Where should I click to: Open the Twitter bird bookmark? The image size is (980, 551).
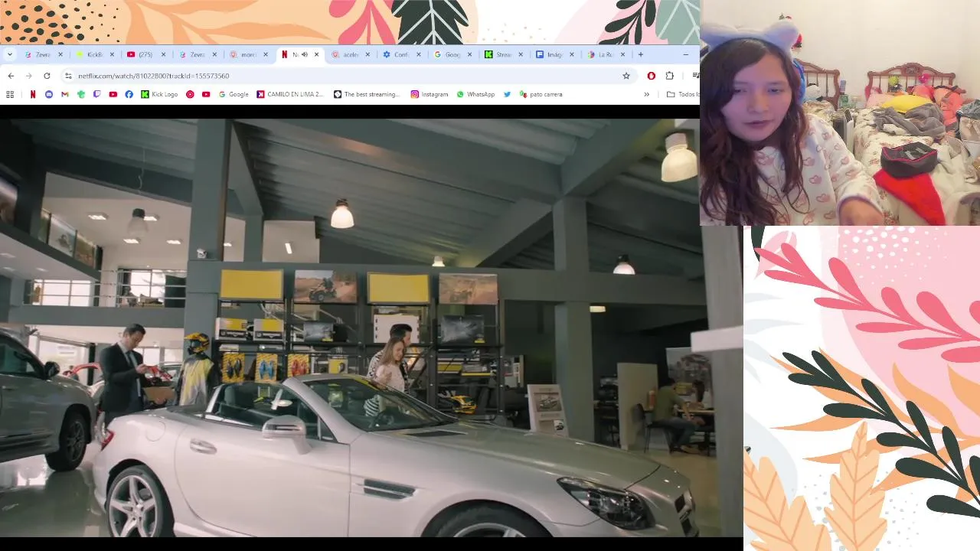pos(507,94)
